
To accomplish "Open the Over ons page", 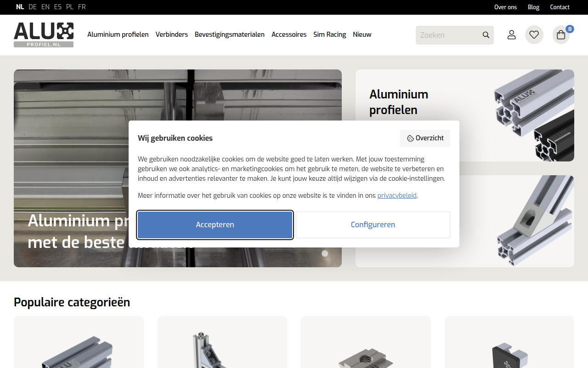I will (505, 7).
